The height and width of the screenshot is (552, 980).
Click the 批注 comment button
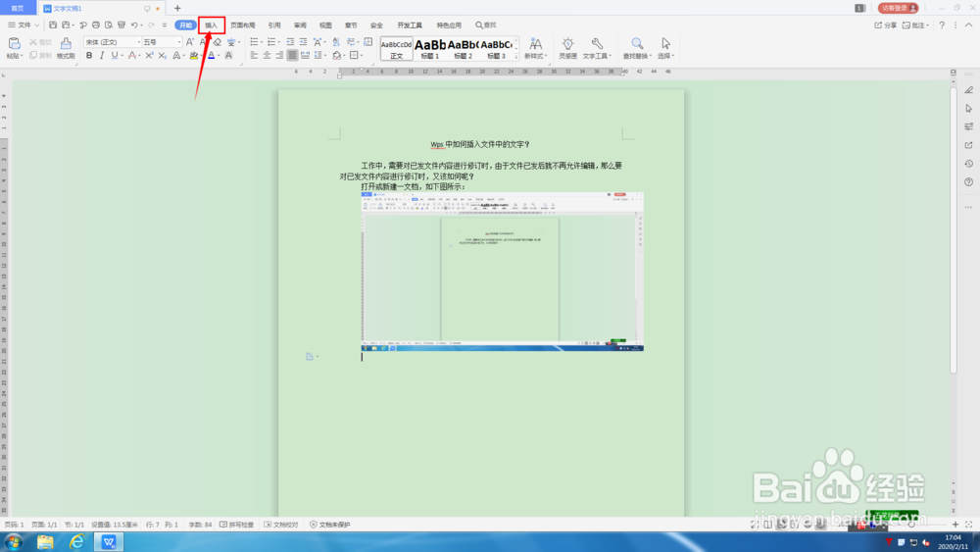(x=915, y=25)
